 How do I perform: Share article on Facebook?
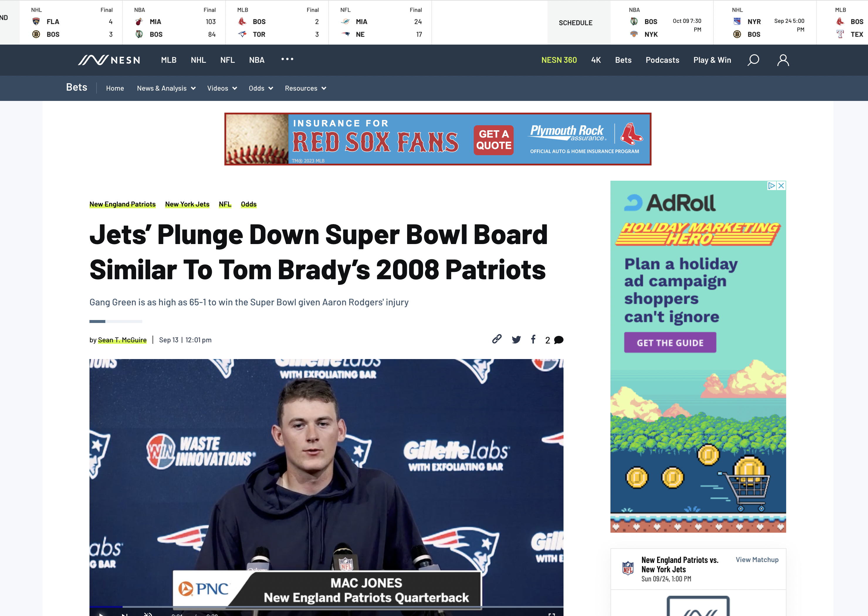[x=533, y=339]
